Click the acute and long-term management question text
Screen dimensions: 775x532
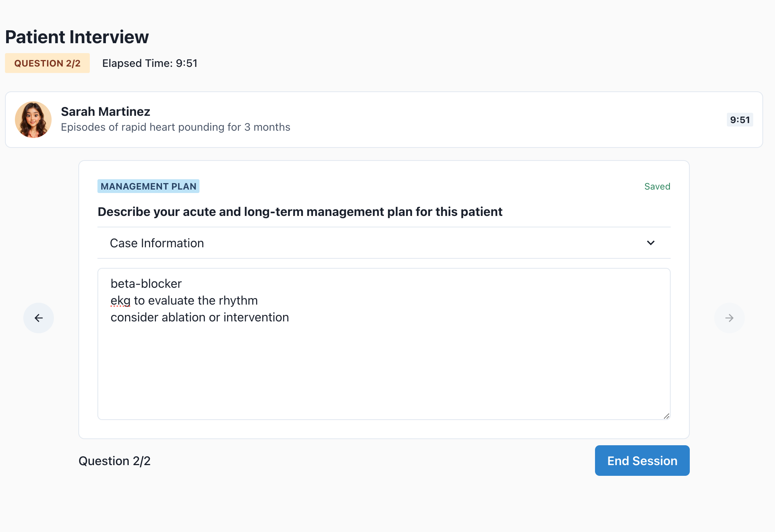(300, 212)
